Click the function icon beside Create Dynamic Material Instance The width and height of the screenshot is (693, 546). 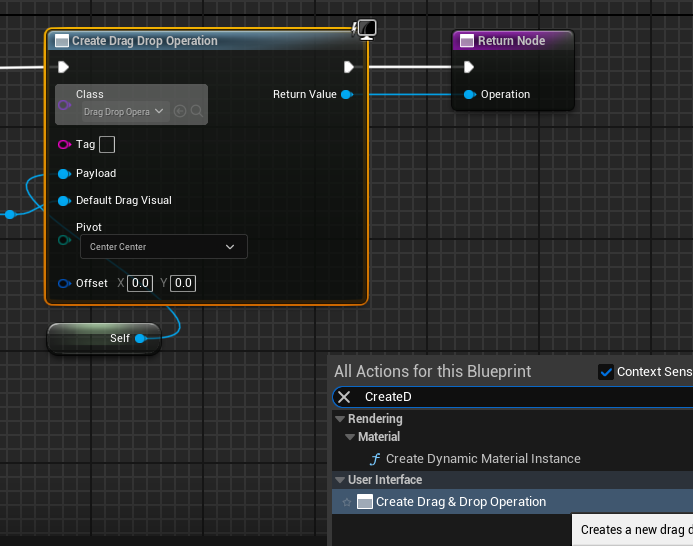[x=375, y=459]
